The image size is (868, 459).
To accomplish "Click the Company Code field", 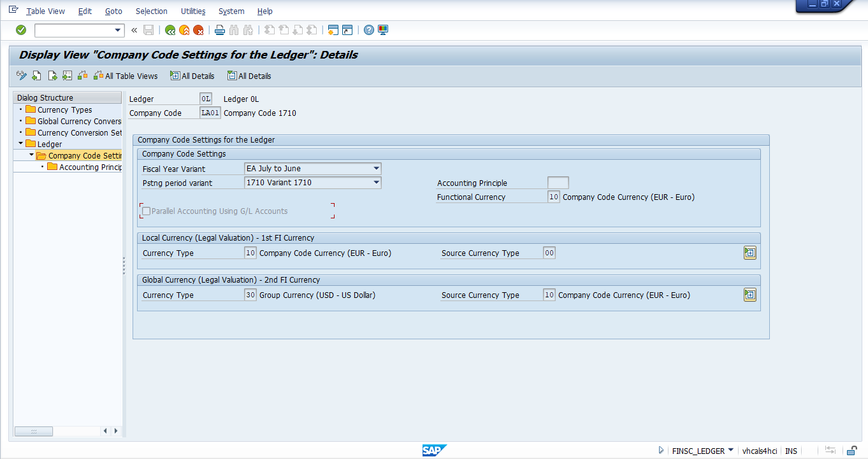I will click(x=210, y=113).
